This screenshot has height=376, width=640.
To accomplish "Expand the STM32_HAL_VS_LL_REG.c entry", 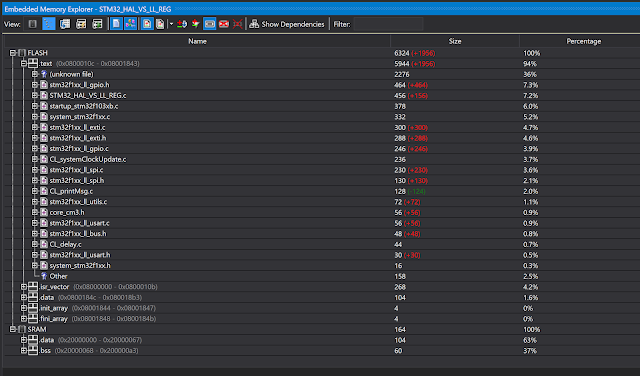I will [x=35, y=96].
